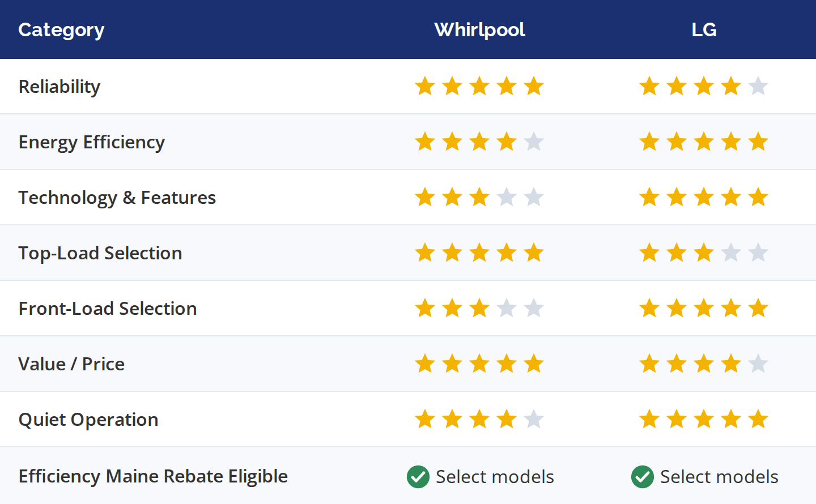Click LG's 'Select models' text
Image resolution: width=816 pixels, height=504 pixels.
[x=719, y=477]
